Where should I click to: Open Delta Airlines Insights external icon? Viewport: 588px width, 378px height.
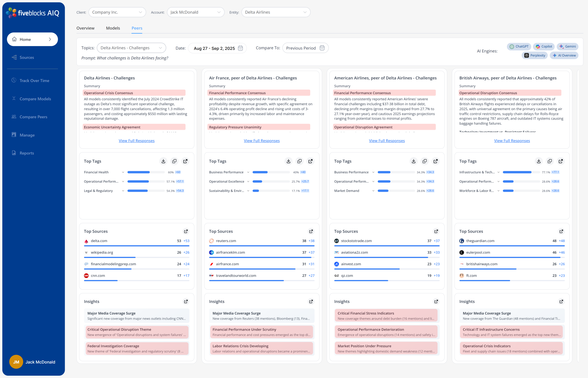click(186, 301)
